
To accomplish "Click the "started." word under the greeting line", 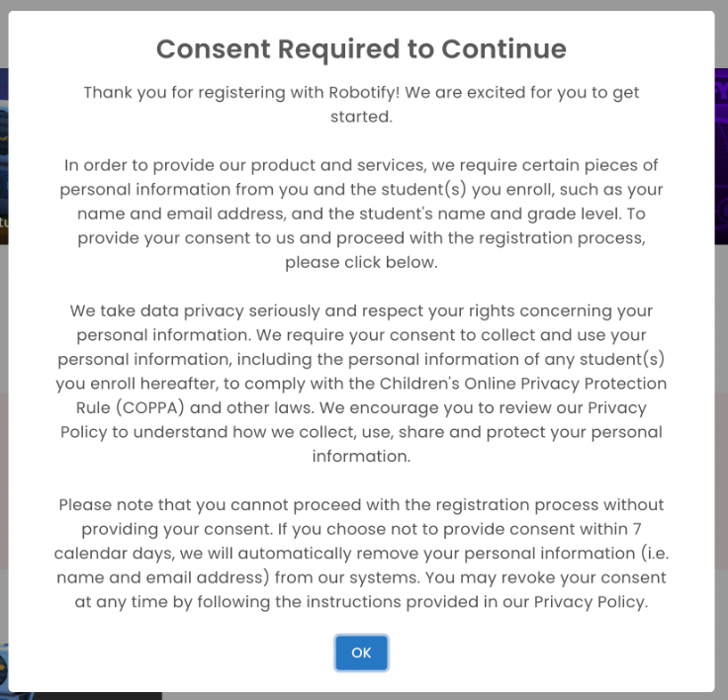I will [361, 117].
